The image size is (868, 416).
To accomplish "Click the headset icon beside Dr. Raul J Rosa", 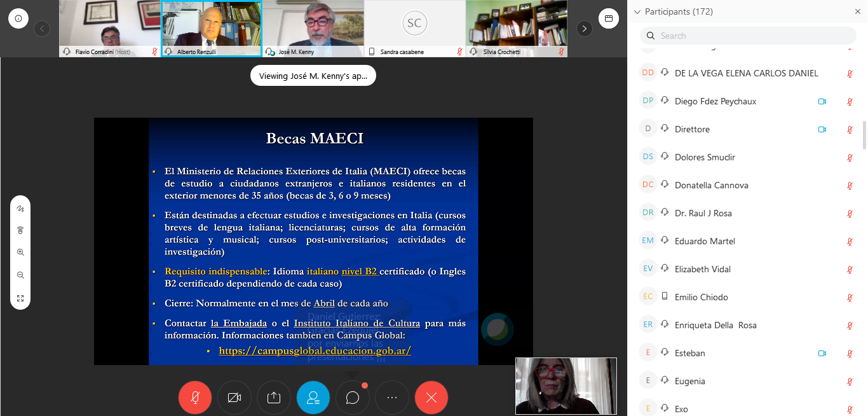I will (665, 213).
